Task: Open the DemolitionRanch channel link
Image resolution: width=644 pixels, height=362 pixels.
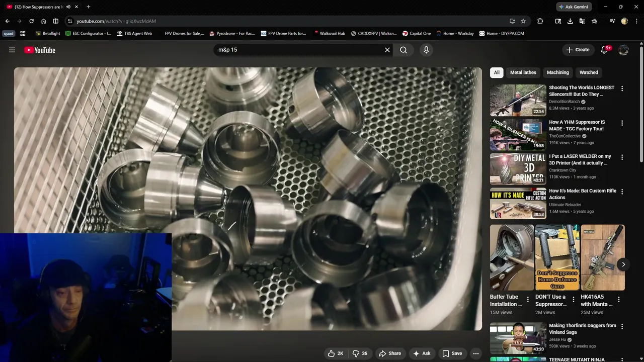Action: 564,102
